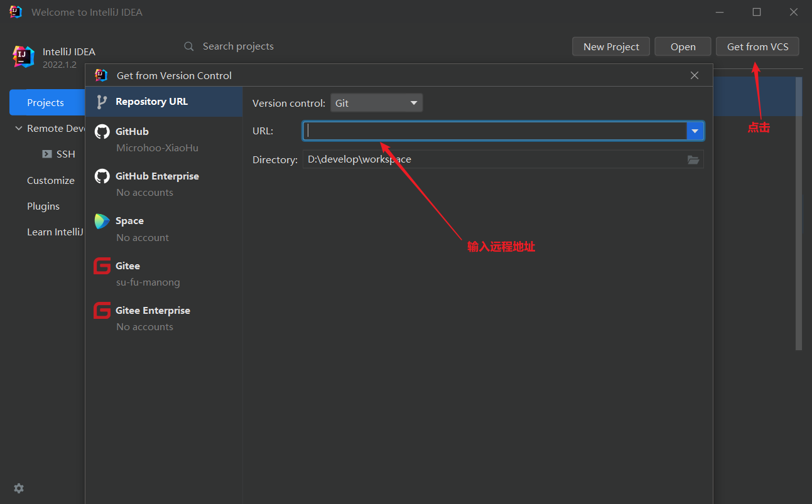Maximize the IntelliJ IDEA welcome window
Viewport: 812px width, 504px height.
tap(757, 12)
